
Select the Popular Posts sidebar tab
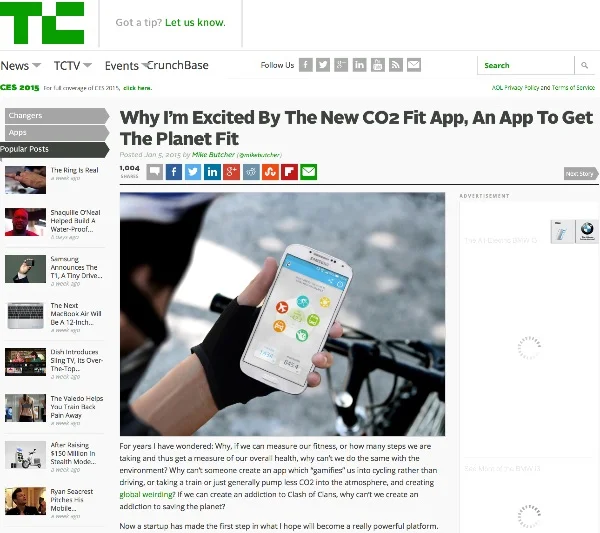(x=54, y=149)
